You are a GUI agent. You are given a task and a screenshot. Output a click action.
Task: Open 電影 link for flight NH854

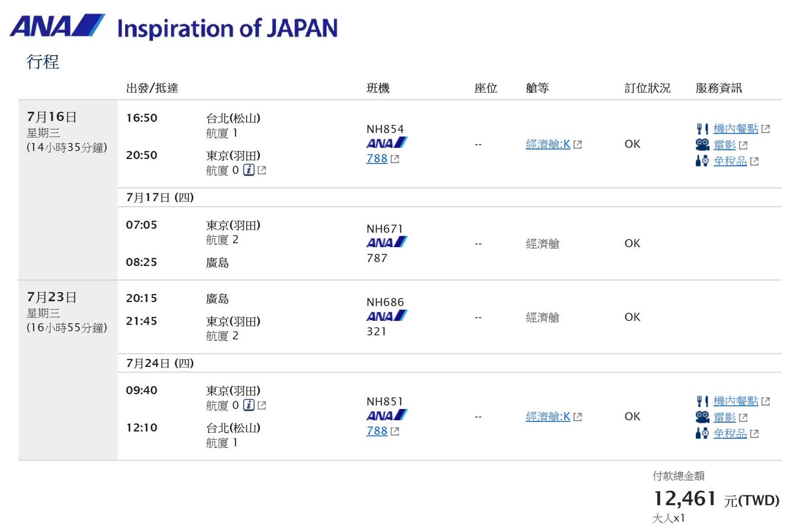coord(725,145)
